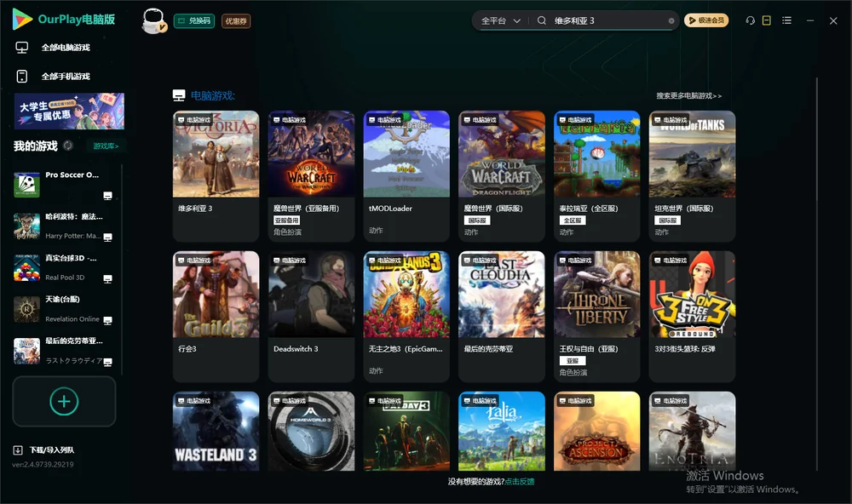Open the 兑换码 redeem code button
The height and width of the screenshot is (504, 852).
click(x=194, y=20)
